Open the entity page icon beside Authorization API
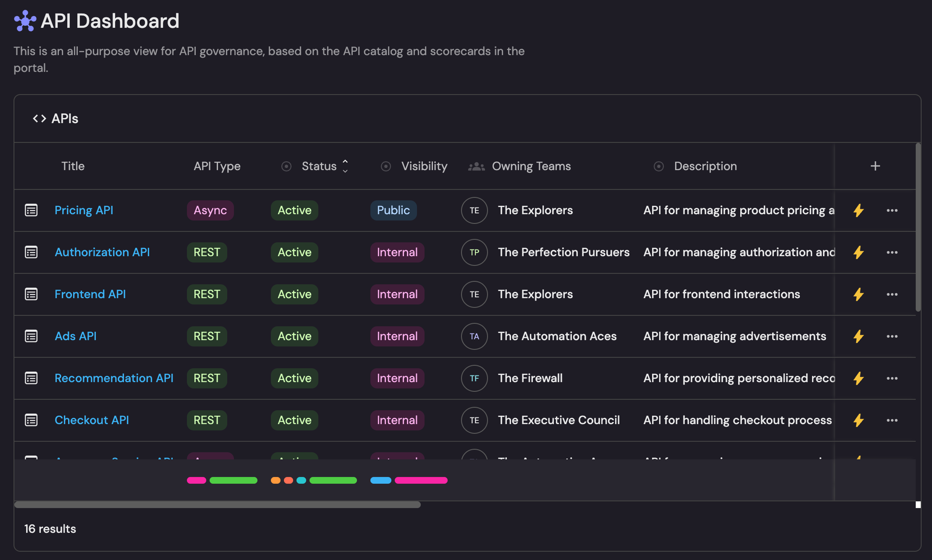932x560 pixels. pyautogui.click(x=31, y=252)
